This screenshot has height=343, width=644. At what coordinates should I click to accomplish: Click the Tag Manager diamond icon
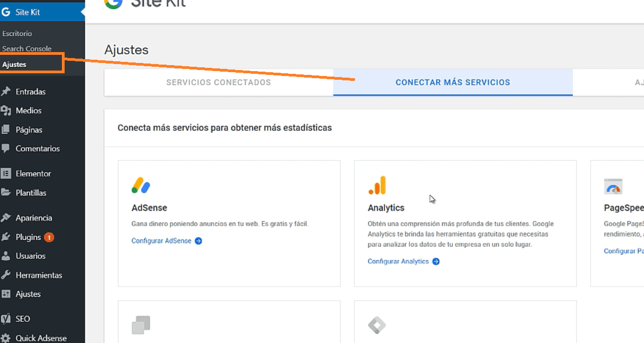pos(377,325)
